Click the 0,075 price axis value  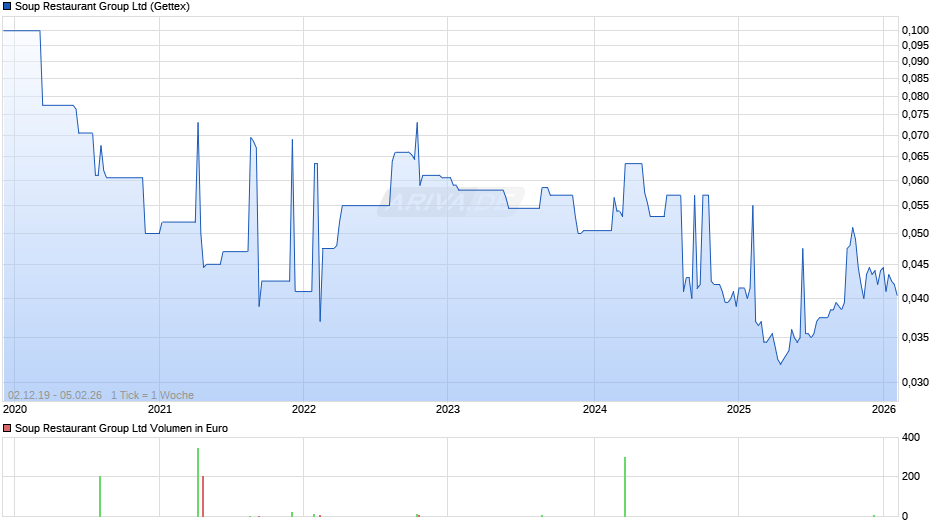tap(915, 115)
